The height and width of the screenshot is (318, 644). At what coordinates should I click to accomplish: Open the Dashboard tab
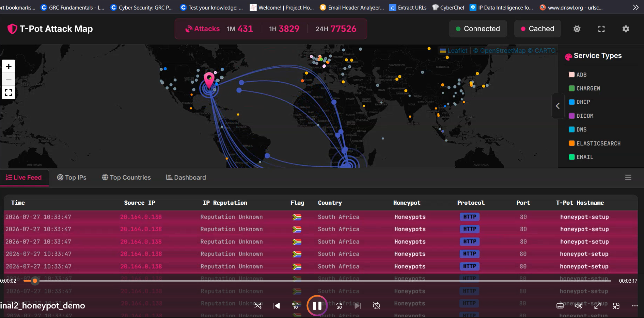click(186, 178)
